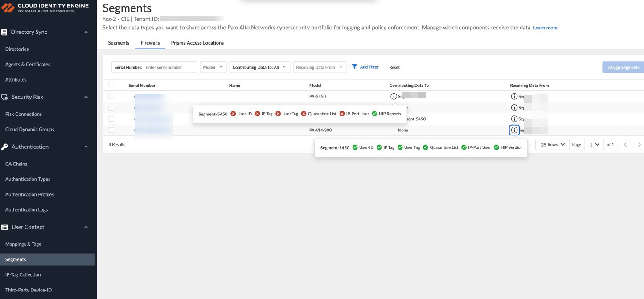Click red X icon next to User-ID
The height and width of the screenshot is (299, 644).
click(233, 114)
